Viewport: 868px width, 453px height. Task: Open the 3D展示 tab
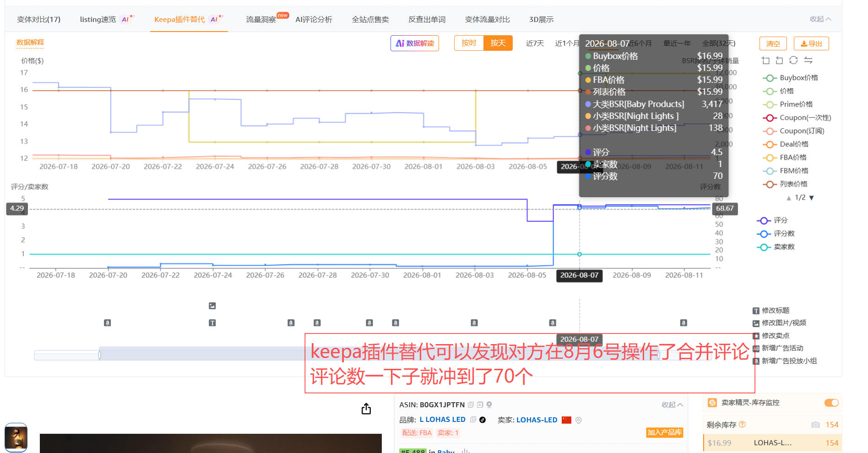541,19
